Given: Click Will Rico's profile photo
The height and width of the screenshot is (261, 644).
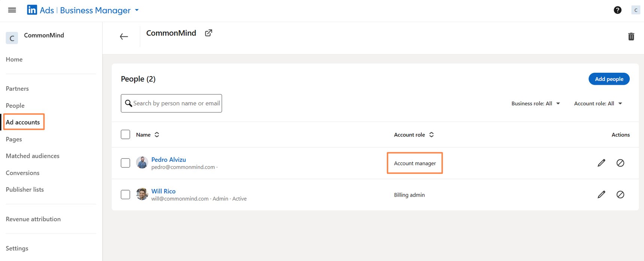Looking at the screenshot, I should point(142,194).
